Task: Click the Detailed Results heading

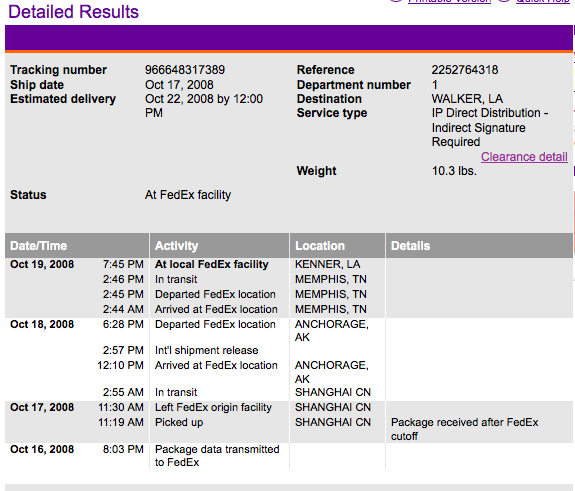Action: (73, 12)
